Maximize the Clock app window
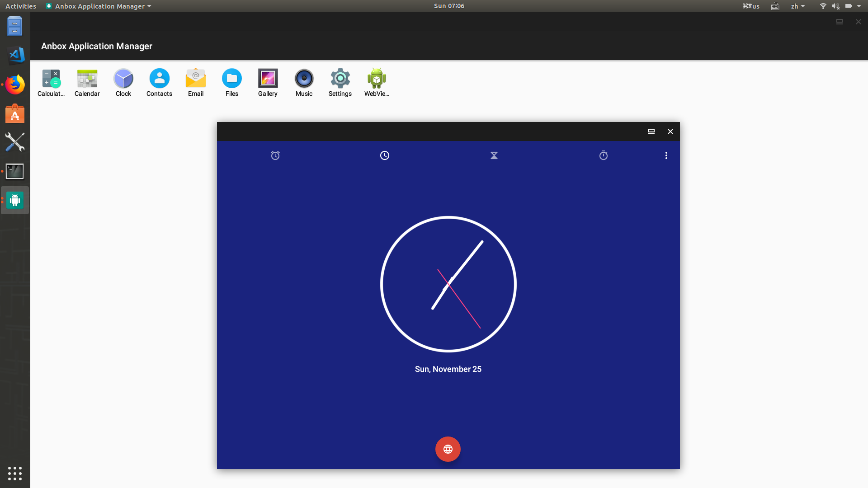The image size is (868, 488). click(x=651, y=131)
